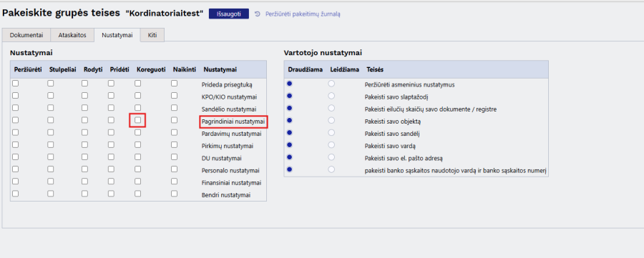Click the Personalo nustatymai label
The width and height of the screenshot is (644, 258).
(230, 171)
